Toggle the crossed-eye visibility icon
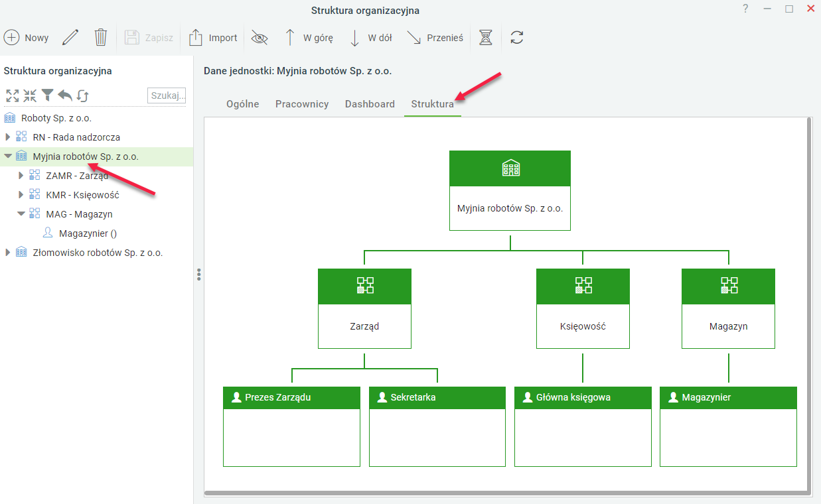 (x=260, y=38)
